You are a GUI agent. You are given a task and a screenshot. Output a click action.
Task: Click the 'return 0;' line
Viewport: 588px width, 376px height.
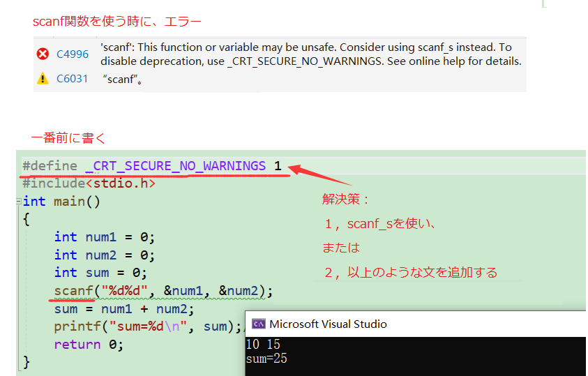pyautogui.click(x=89, y=345)
